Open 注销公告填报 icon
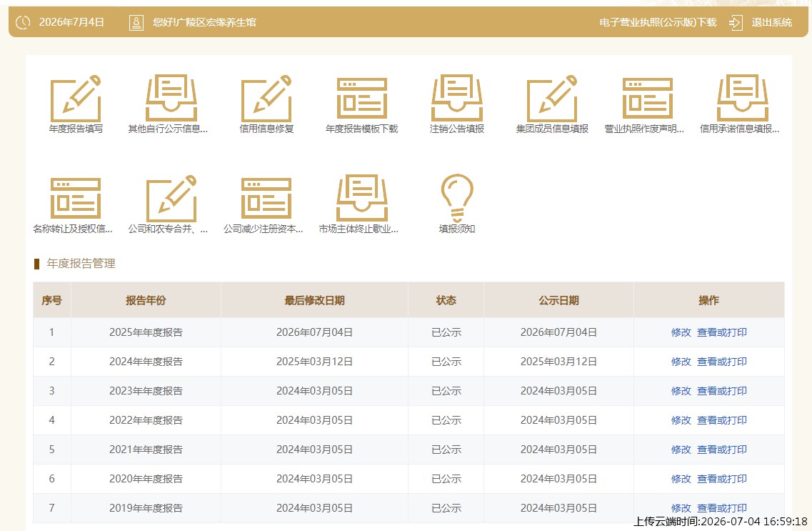 pyautogui.click(x=457, y=99)
